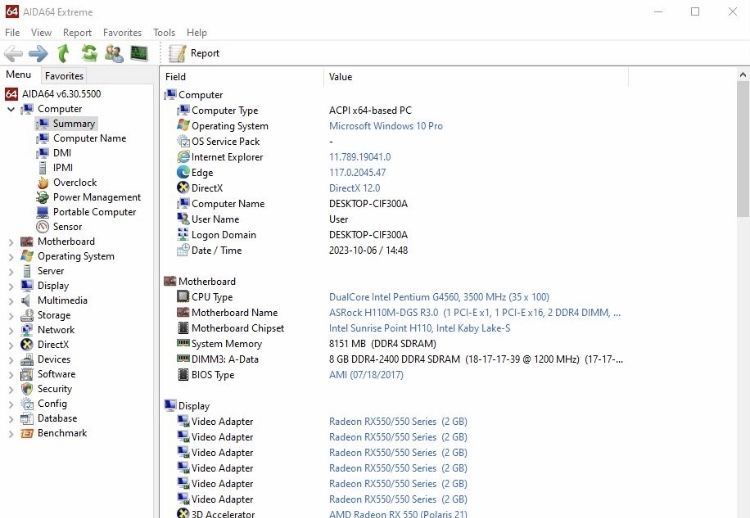
Task: Click the Motherboard icon in sidebar
Action: (27, 242)
